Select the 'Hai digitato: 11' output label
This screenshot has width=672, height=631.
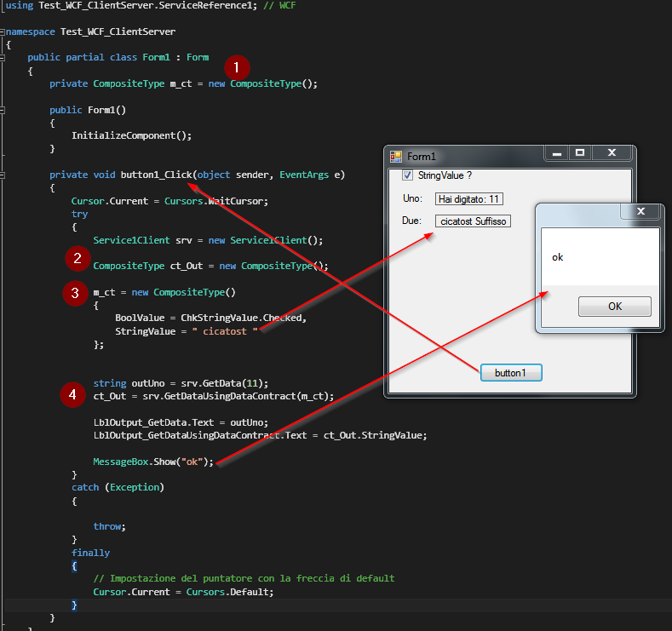click(469, 199)
